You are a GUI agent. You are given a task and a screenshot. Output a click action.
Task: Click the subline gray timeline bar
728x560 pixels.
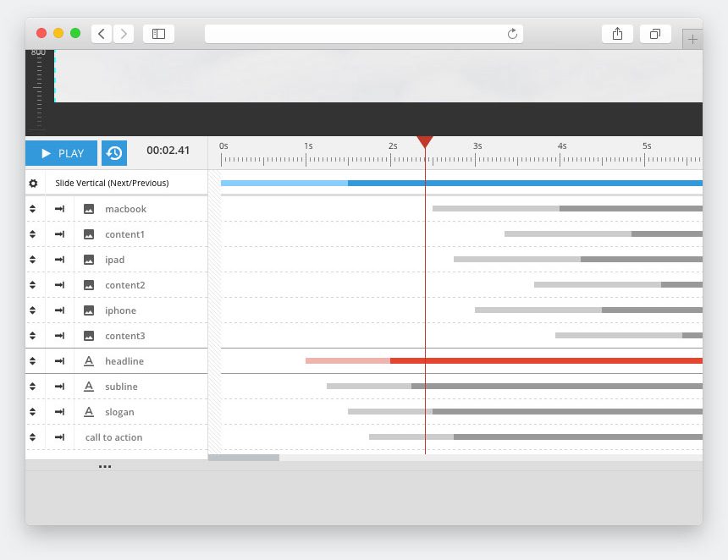[515, 386]
